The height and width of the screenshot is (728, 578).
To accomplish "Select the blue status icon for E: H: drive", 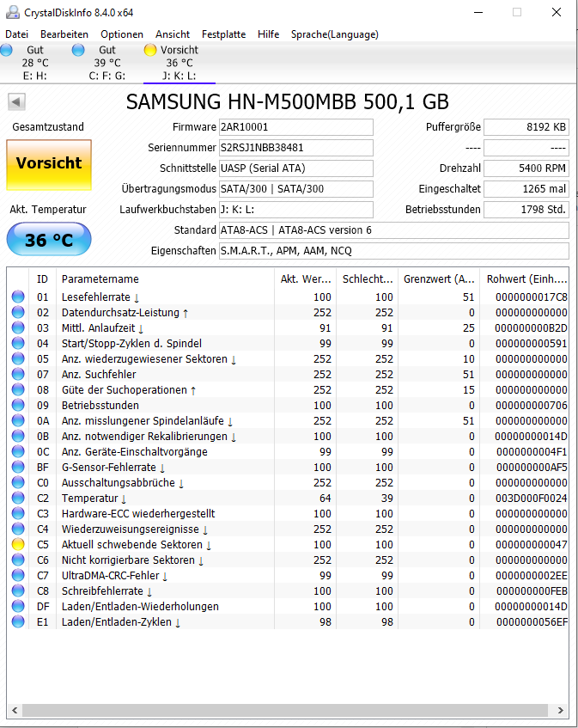I will (x=7, y=50).
